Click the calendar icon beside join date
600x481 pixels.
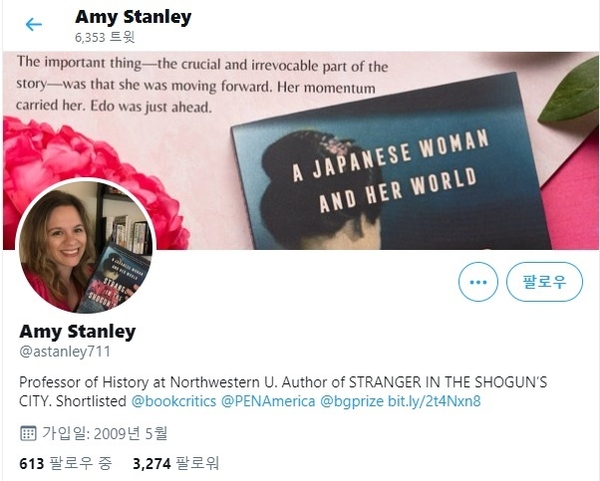tap(28, 434)
